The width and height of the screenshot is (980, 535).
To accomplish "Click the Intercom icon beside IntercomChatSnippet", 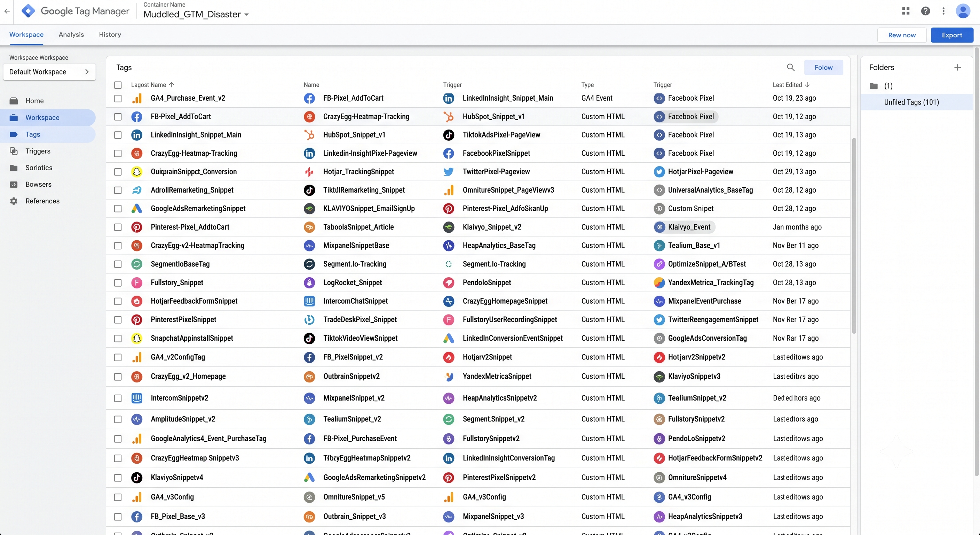I will point(309,301).
